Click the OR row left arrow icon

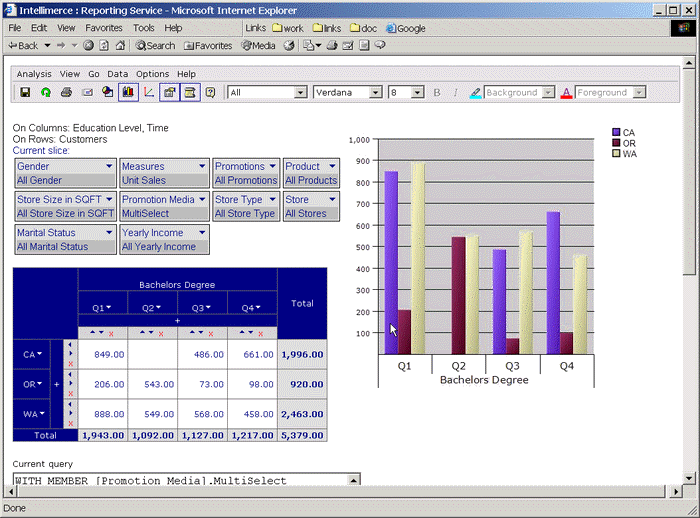70,374
